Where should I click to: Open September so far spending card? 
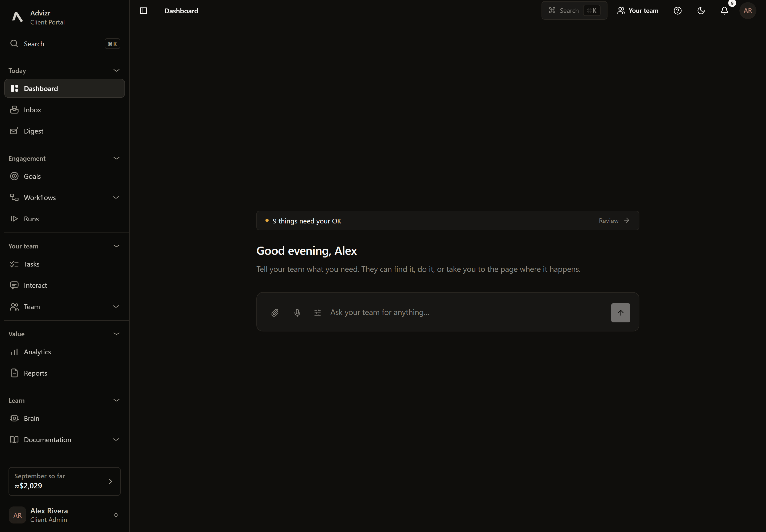tap(64, 481)
